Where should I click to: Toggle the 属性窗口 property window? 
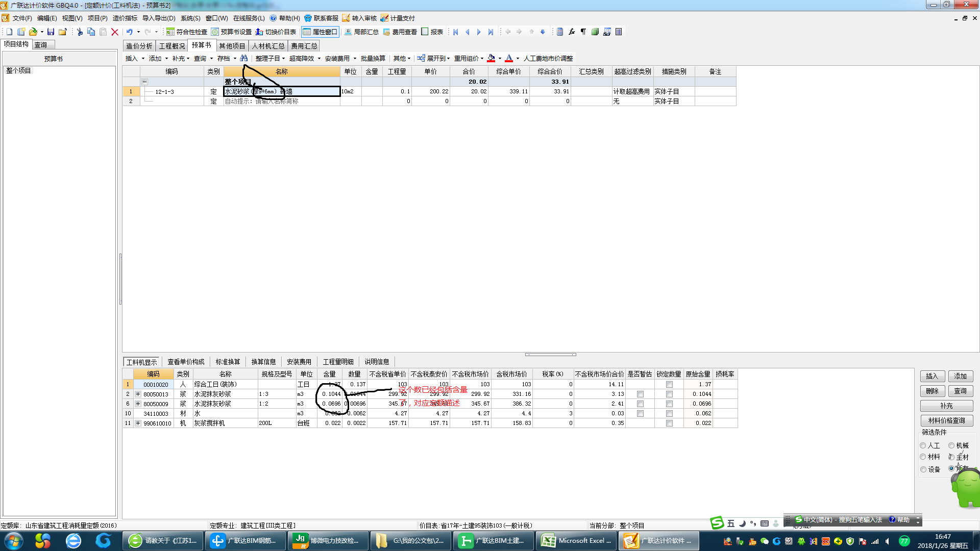pos(320,32)
